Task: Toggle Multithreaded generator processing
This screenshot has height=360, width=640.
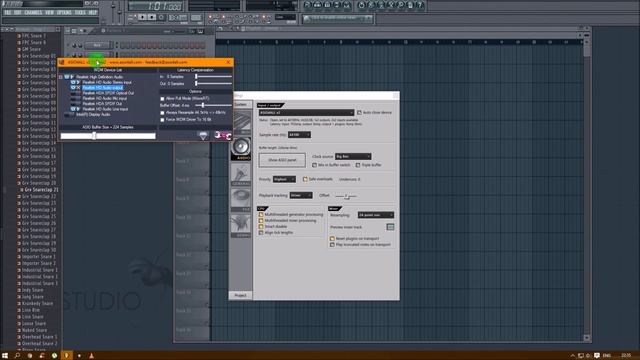Action: (x=261, y=215)
